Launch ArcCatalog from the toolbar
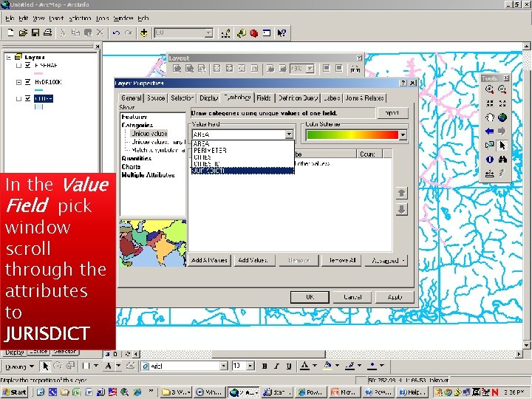This screenshot has height=399, width=532. coord(242,33)
